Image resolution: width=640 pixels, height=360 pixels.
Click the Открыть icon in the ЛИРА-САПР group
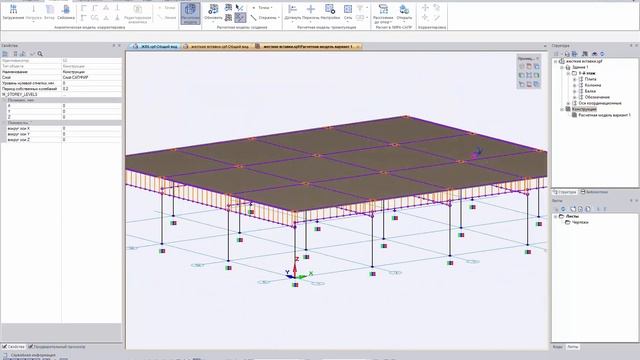(x=404, y=12)
